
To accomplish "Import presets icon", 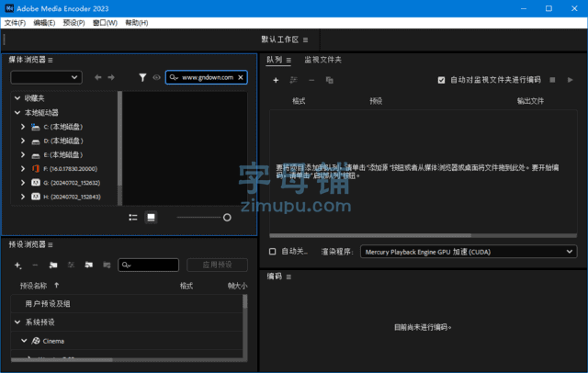I will 89,265.
